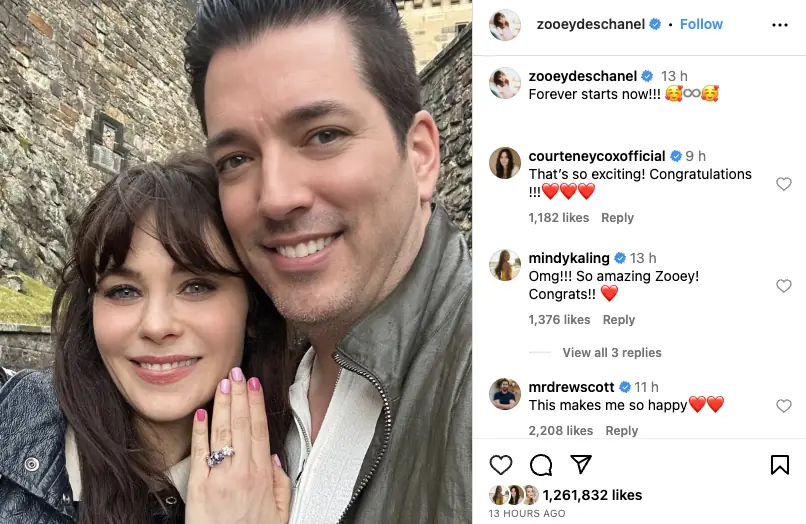Open mrdrewscott profile avatar

click(505, 394)
